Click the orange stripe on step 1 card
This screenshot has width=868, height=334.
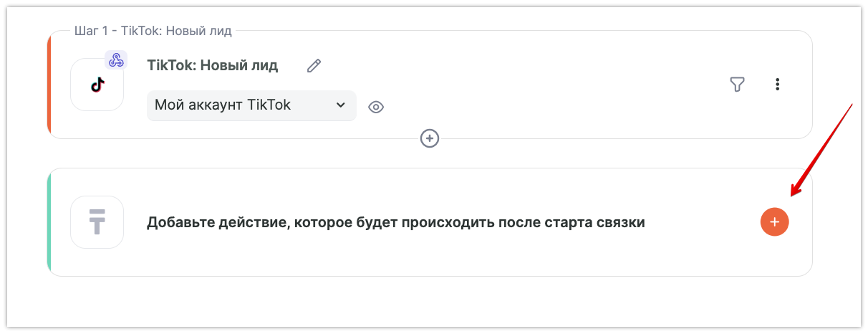[x=49, y=85]
